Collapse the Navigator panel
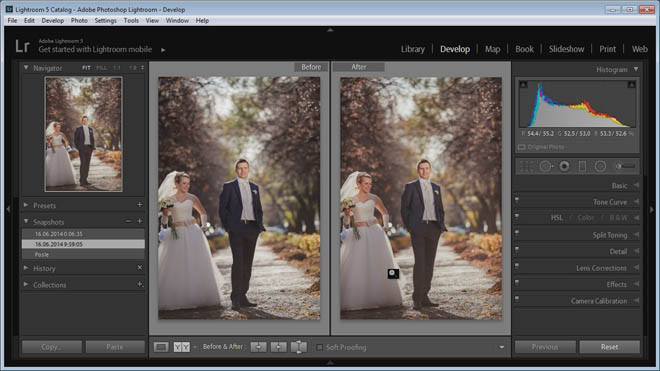 (x=26, y=67)
